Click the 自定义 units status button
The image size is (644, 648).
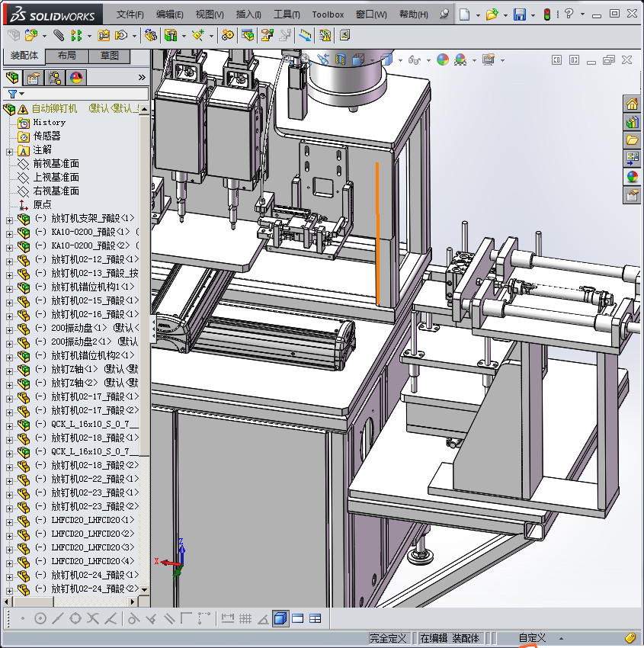533,638
